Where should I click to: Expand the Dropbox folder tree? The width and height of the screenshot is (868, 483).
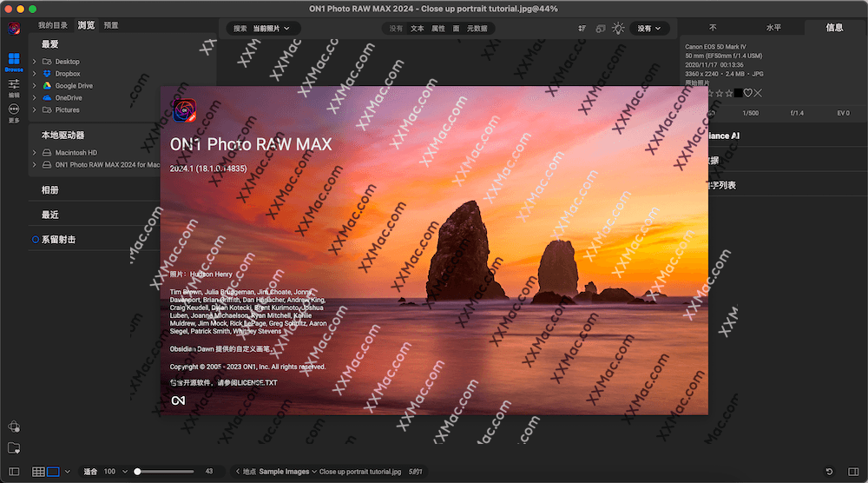35,74
